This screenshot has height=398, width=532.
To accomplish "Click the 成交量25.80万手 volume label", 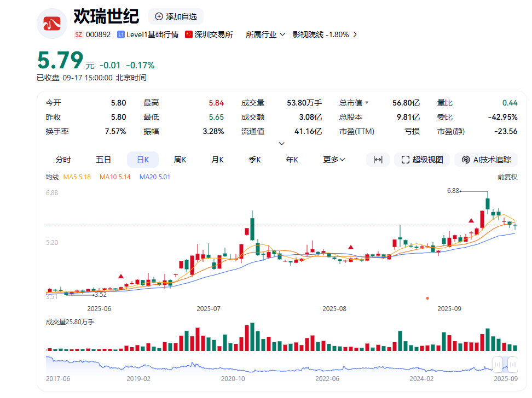I will click(x=70, y=321).
